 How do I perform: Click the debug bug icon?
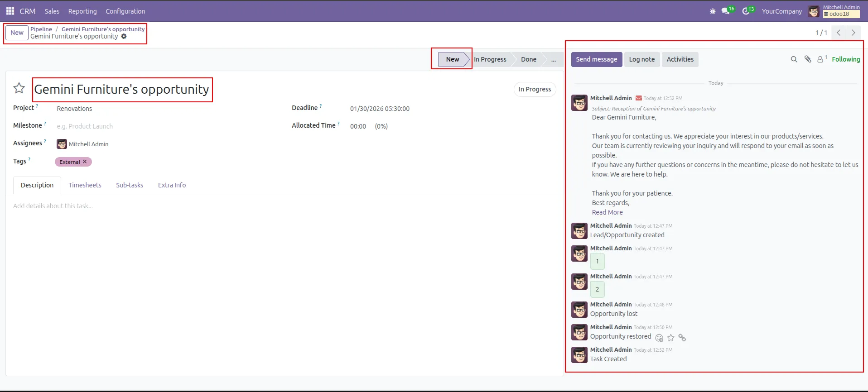[713, 11]
